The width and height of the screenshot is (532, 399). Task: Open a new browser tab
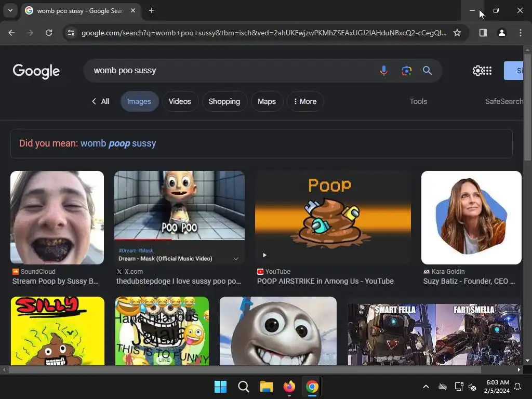(152, 10)
